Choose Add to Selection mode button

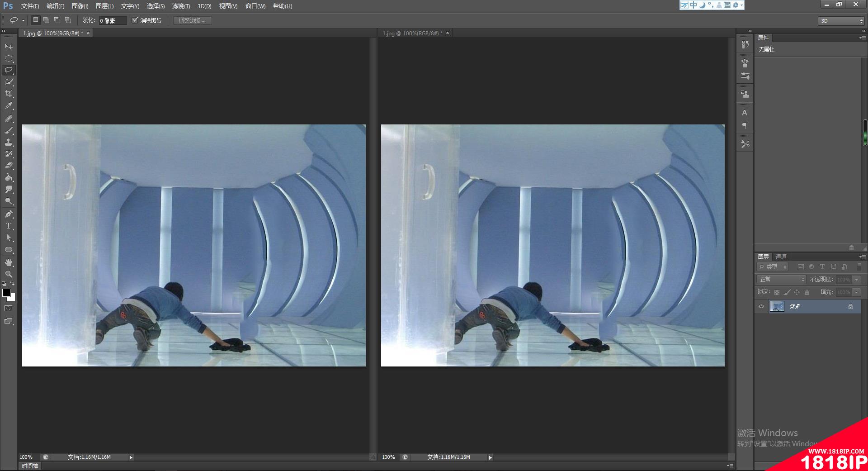[46, 20]
